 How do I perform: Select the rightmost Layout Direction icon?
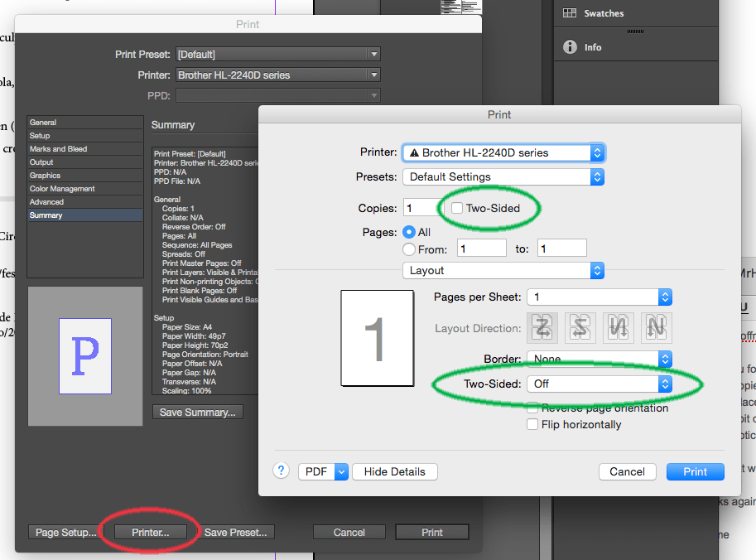tap(656, 328)
